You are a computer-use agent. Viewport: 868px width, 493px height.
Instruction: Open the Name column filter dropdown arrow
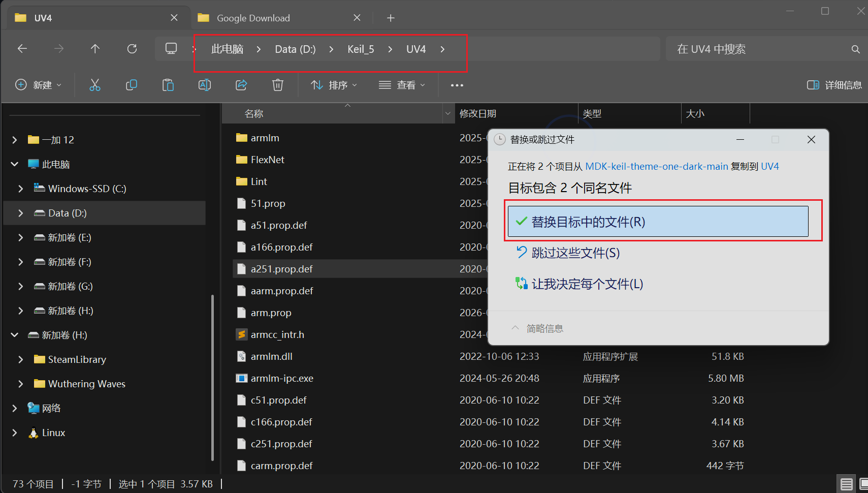448,114
